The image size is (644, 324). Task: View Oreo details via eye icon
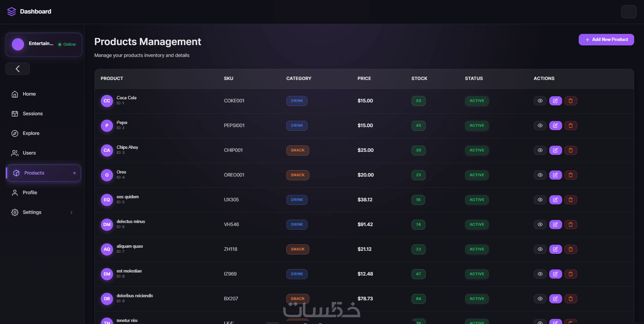[540, 175]
